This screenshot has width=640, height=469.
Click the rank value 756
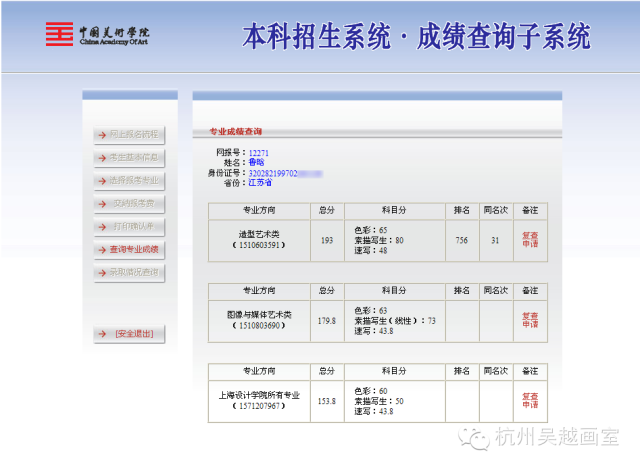click(x=461, y=240)
